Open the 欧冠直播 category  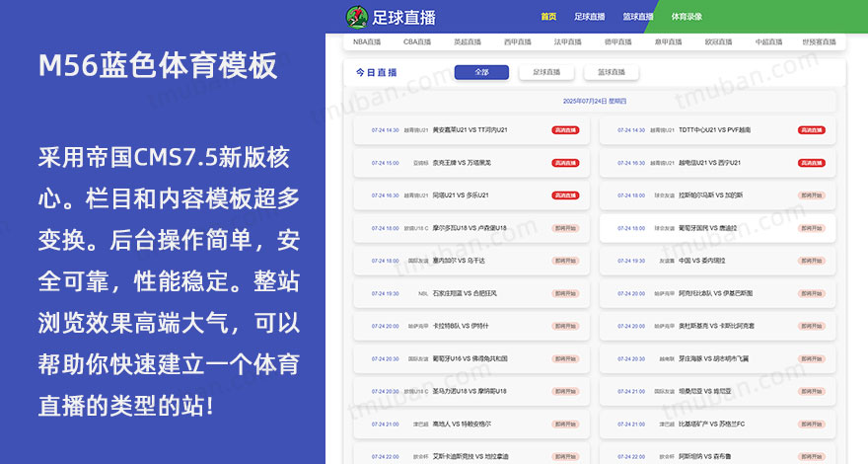718,41
